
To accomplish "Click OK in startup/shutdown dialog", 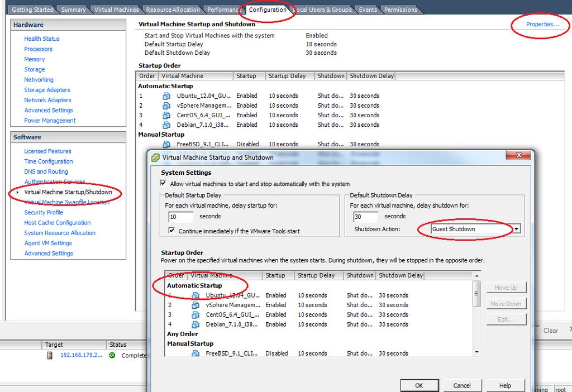I will click(x=419, y=385).
